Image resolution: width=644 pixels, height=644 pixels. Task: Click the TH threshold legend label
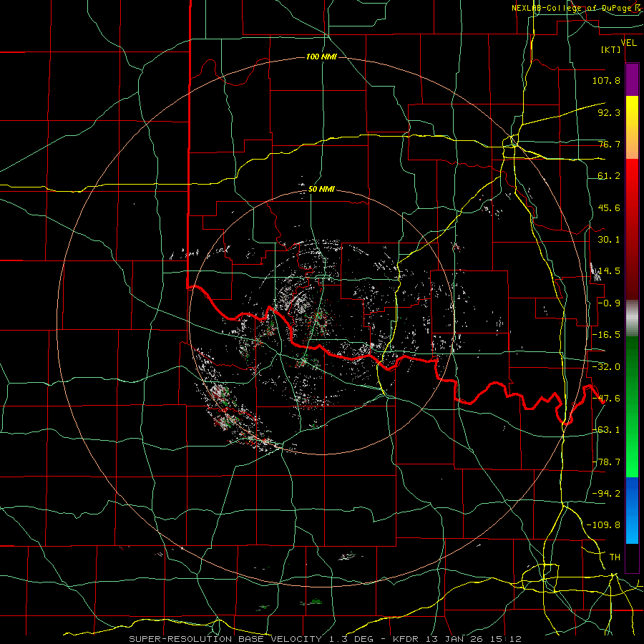pyautogui.click(x=615, y=557)
